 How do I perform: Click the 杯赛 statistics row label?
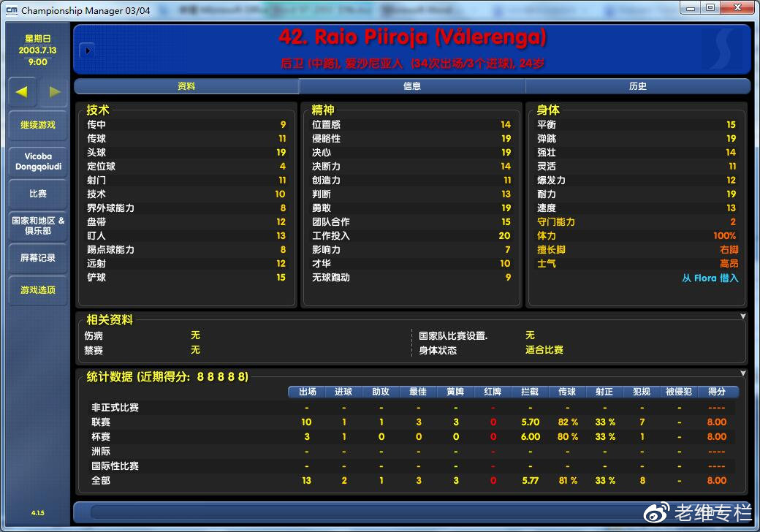pos(101,436)
